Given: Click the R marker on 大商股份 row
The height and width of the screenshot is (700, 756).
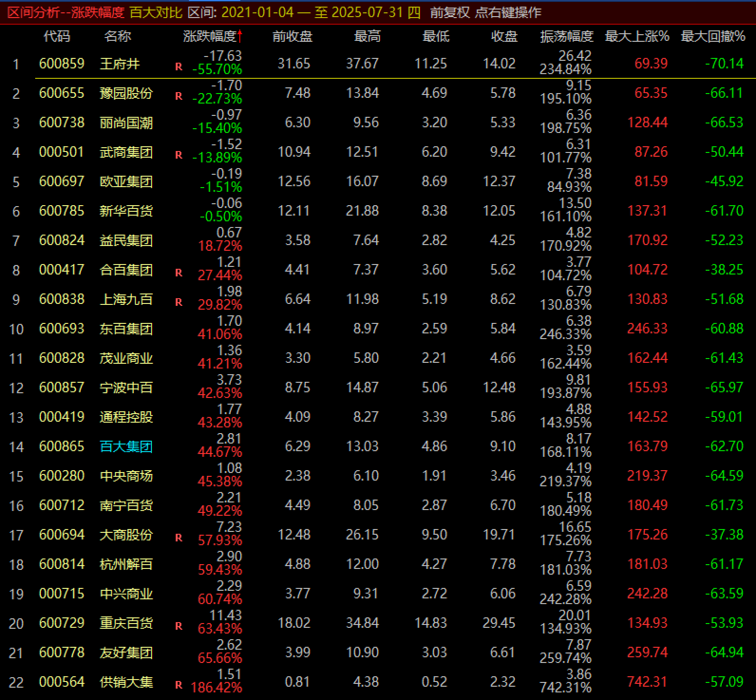Looking at the screenshot, I should (179, 538).
